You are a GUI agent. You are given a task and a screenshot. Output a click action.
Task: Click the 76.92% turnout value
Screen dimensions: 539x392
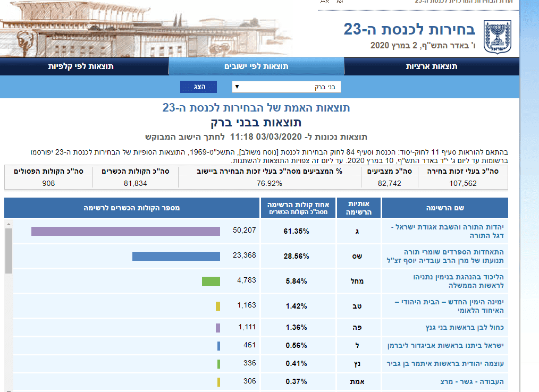tap(269, 183)
